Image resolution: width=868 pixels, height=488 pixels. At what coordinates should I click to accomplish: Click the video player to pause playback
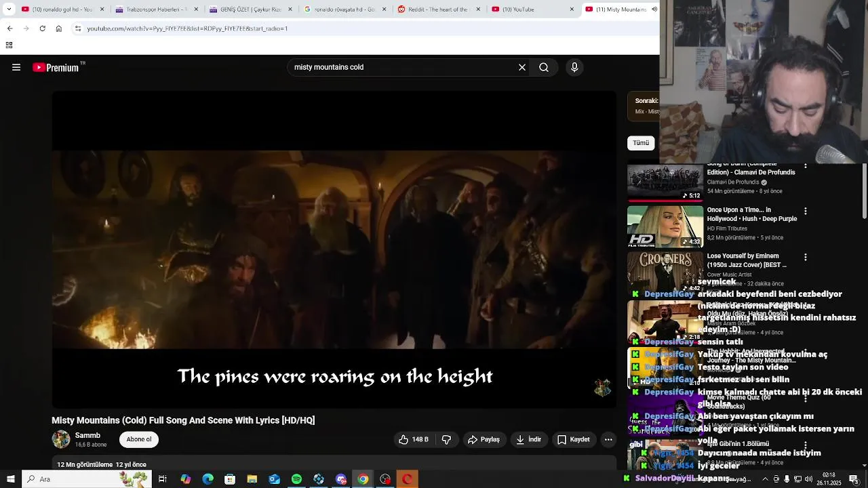[334, 249]
